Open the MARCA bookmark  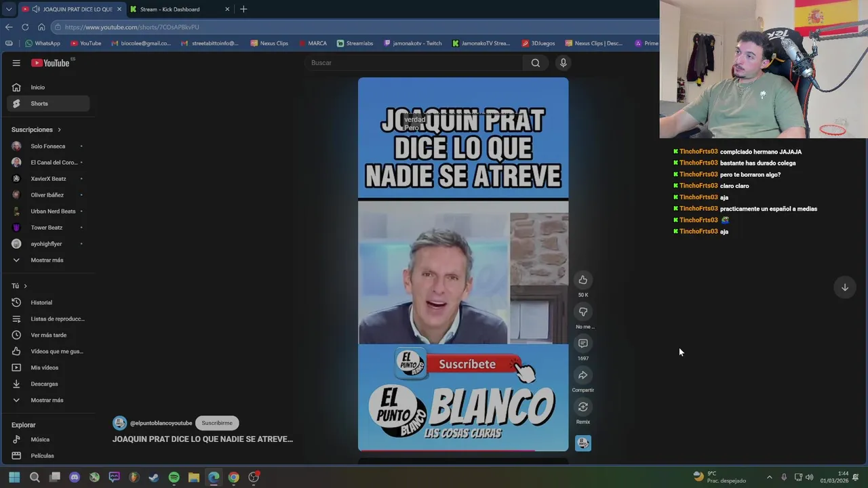[313, 43]
